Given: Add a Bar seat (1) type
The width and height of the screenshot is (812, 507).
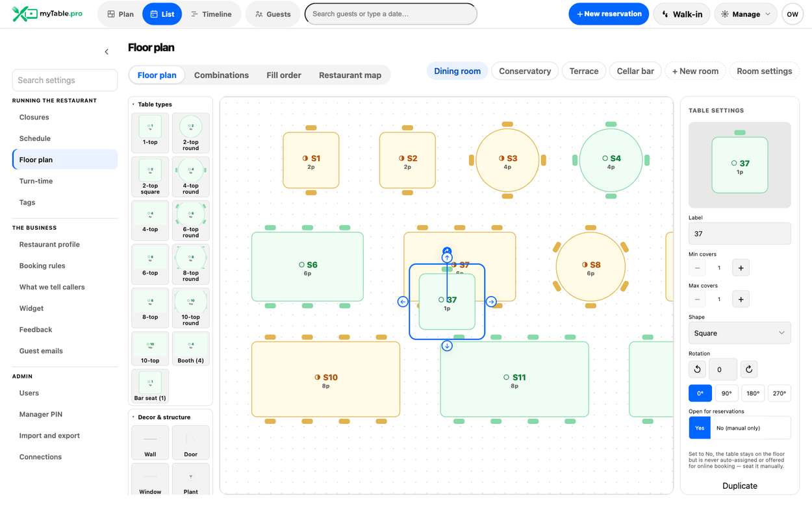Looking at the screenshot, I should click(150, 386).
